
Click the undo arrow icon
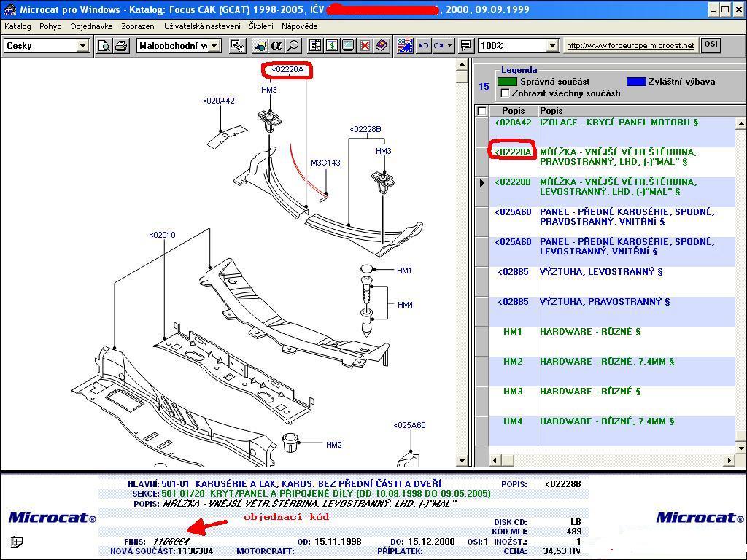424,46
